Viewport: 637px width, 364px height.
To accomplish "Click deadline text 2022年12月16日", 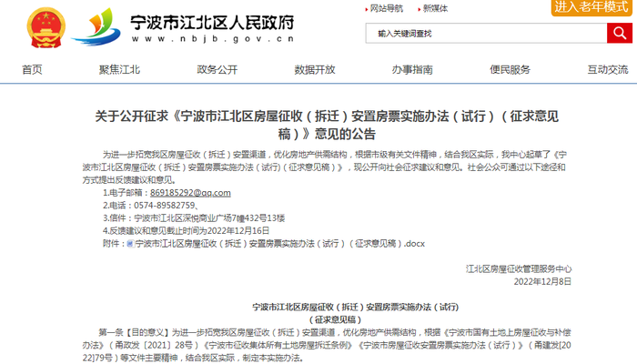I will point(238,231).
